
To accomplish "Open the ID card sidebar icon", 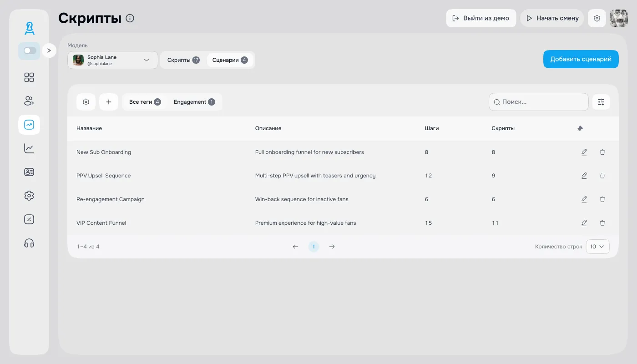I will pos(29,172).
